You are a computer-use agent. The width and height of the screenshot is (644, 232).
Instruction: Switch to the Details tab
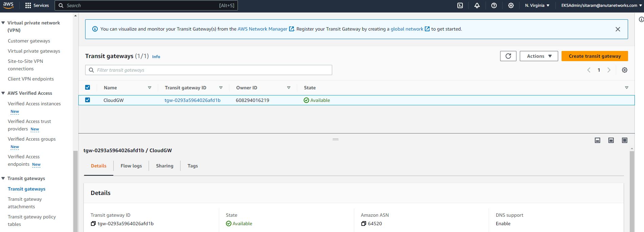[99, 166]
